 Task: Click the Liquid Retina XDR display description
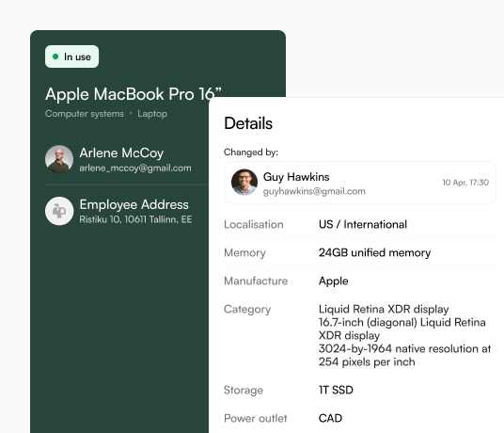(x=404, y=335)
